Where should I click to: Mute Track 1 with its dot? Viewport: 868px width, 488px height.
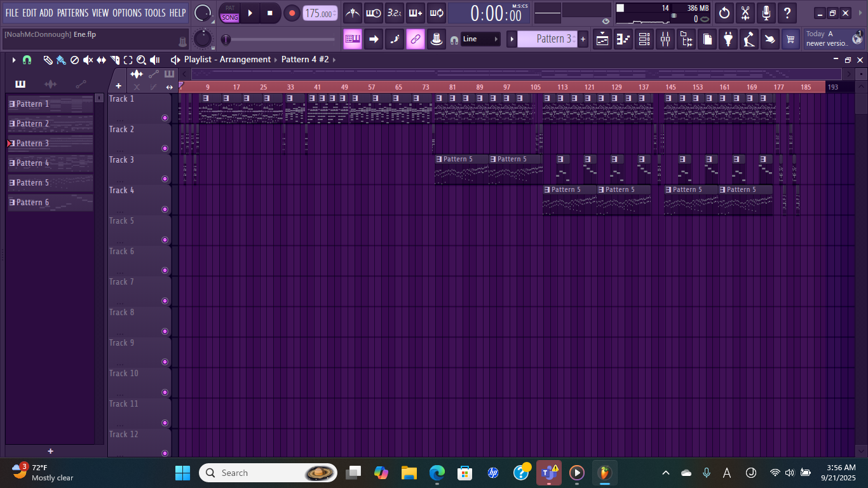(x=165, y=118)
